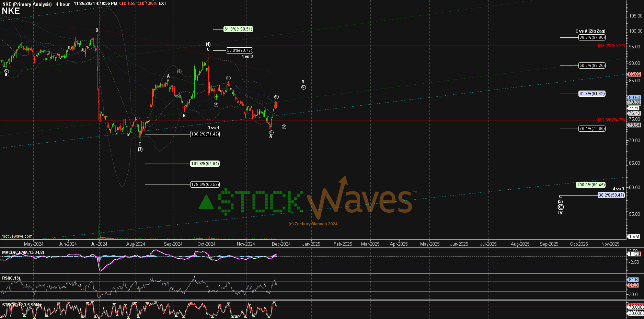Click the projected B label near January 2025
Viewport: 644px width, 319px height.
303,82
